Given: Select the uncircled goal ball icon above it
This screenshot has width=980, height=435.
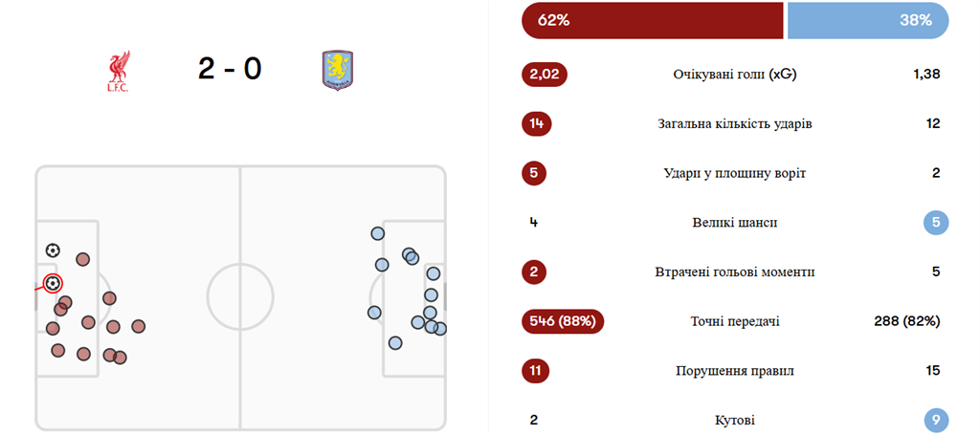Looking at the screenshot, I should click(53, 250).
